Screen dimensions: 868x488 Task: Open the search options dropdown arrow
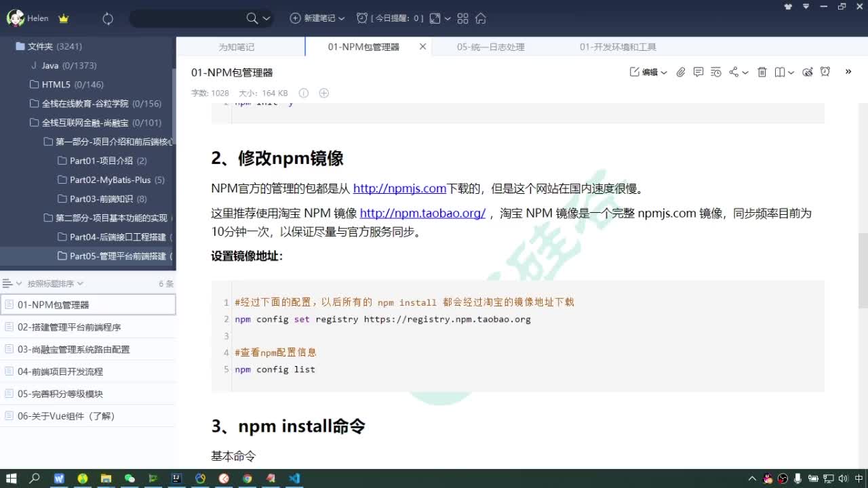pyautogui.click(x=267, y=18)
